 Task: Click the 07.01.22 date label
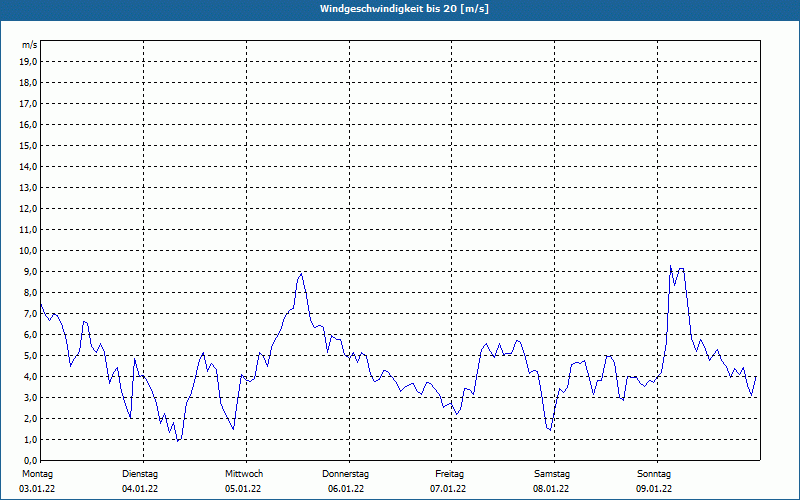pyautogui.click(x=448, y=489)
